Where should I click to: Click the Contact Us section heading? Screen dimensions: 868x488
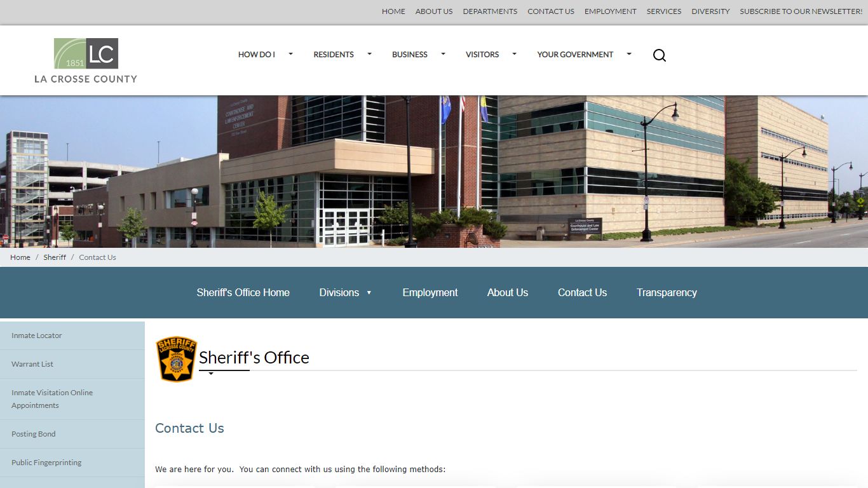[189, 428]
